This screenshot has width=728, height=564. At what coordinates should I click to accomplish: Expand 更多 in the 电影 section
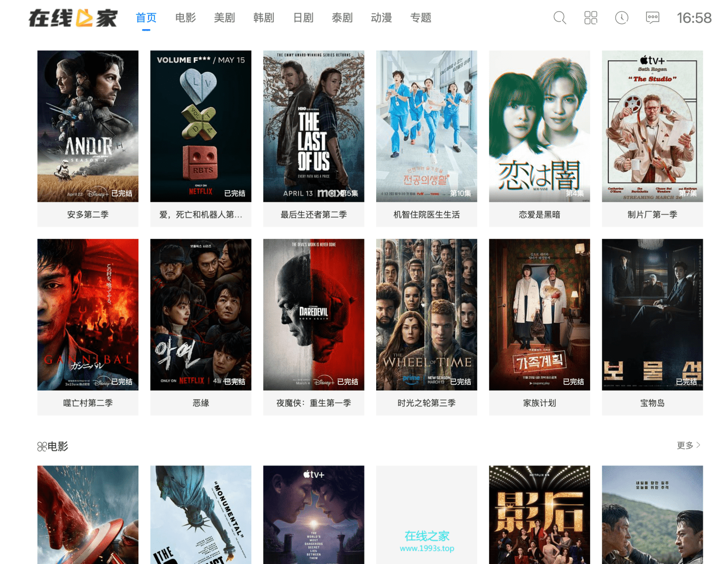point(688,445)
